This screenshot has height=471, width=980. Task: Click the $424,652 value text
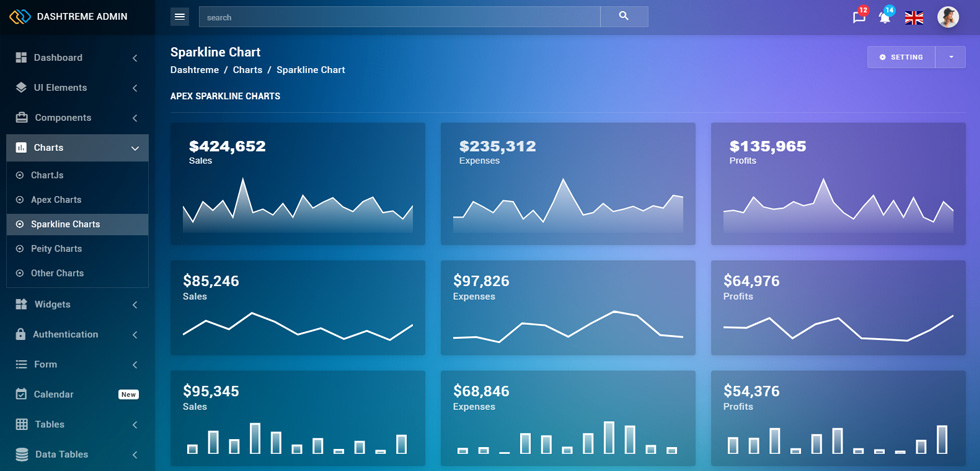point(228,146)
